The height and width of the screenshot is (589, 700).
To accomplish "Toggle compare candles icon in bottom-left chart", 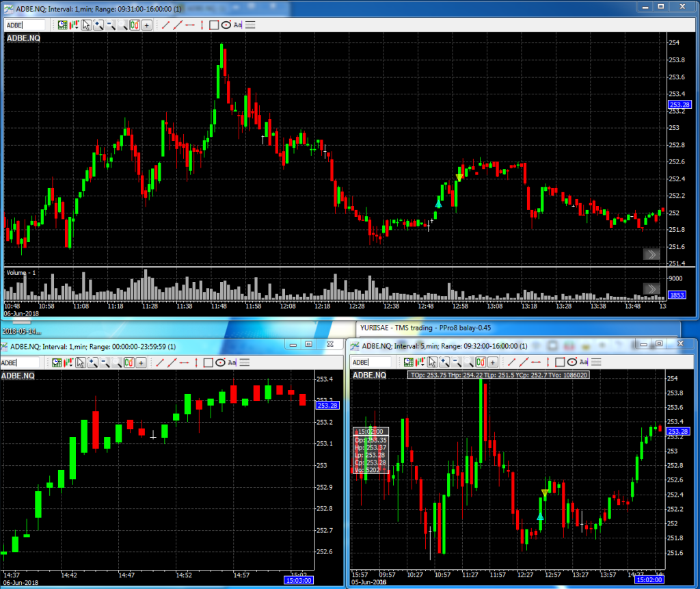I will [x=129, y=363].
